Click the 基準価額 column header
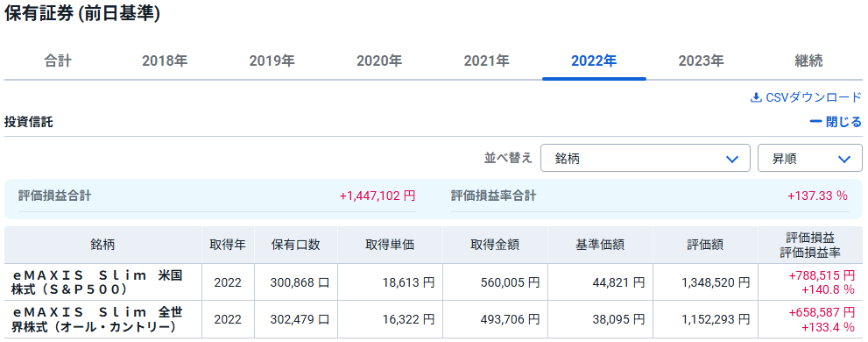Viewport: 868px width, 342px height. point(600,245)
